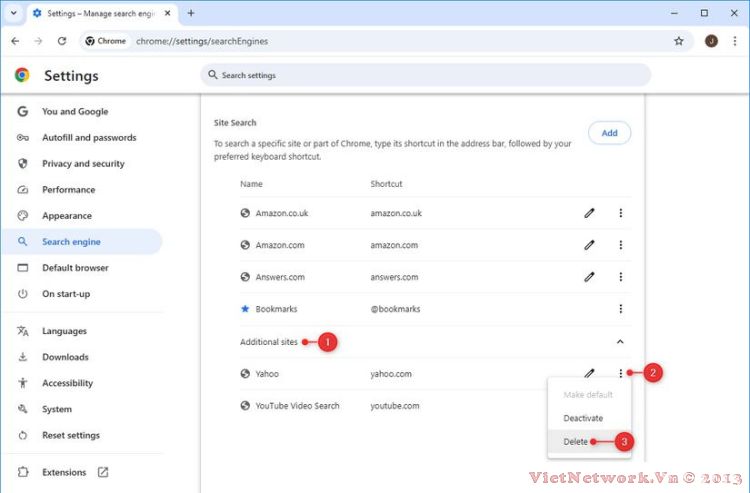Click the pencil icon for Yahoo
750x493 pixels.
590,374
